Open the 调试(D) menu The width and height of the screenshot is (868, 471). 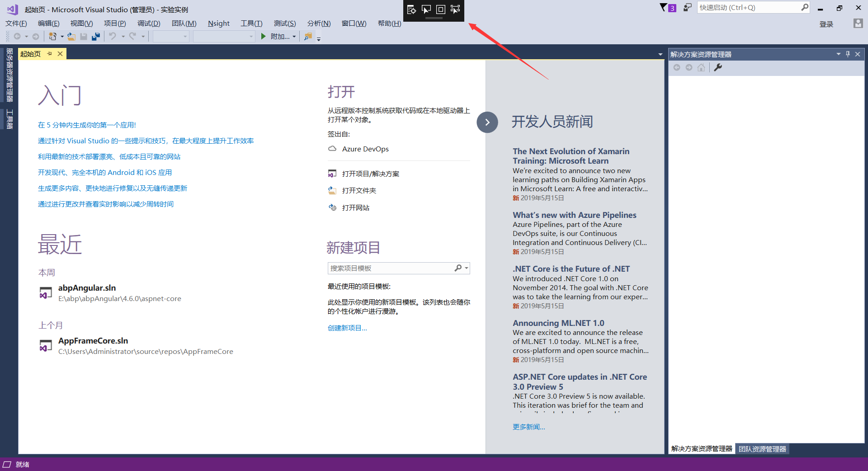click(x=149, y=24)
